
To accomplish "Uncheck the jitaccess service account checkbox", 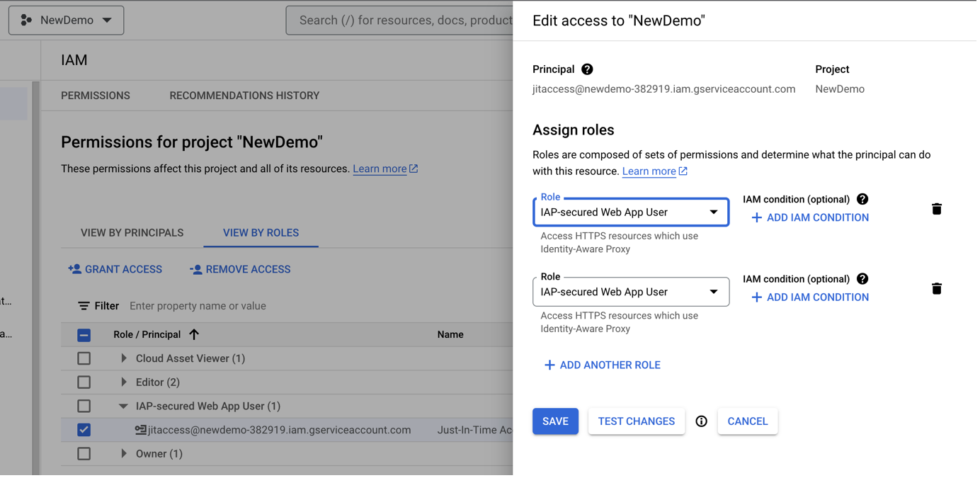I will click(84, 430).
